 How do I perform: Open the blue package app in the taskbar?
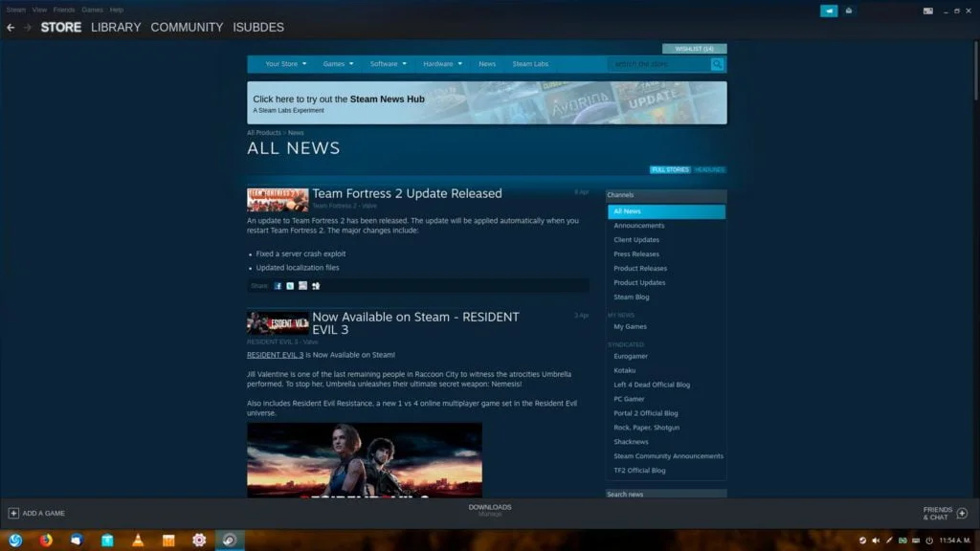pyautogui.click(x=107, y=540)
